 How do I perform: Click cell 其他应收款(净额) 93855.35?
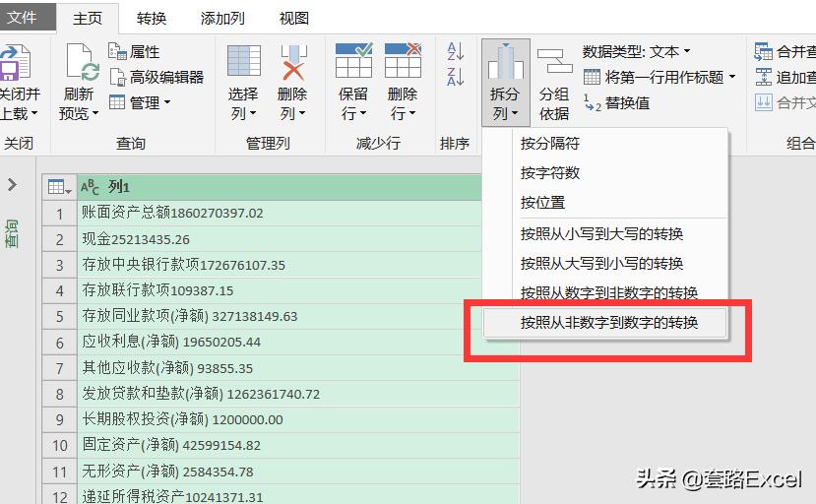(x=298, y=368)
